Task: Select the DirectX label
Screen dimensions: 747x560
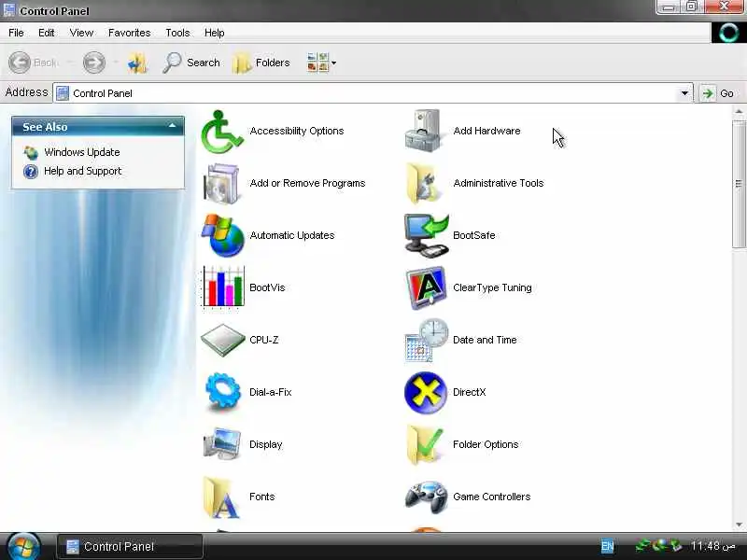Action: point(470,392)
